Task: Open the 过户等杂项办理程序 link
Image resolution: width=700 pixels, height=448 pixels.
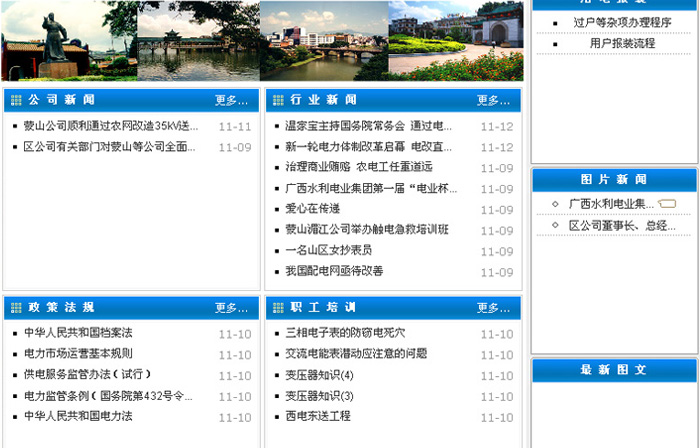Action: 622,22
